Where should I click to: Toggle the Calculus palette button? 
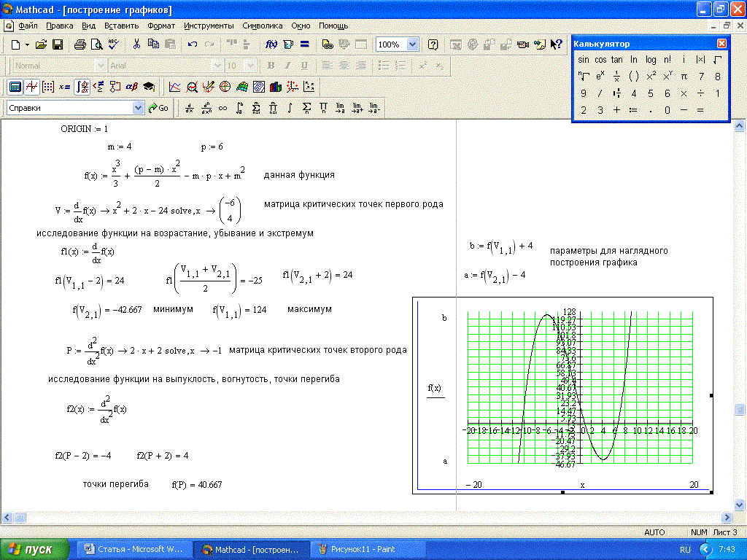tap(82, 87)
